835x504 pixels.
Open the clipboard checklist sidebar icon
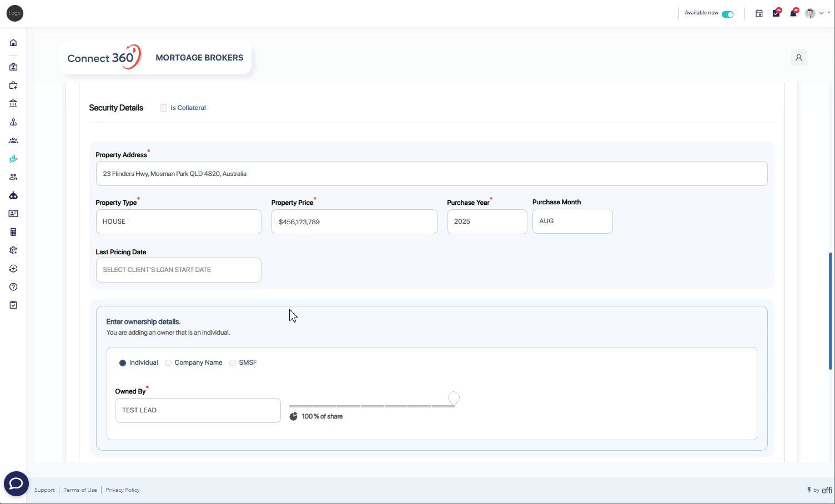click(13, 305)
